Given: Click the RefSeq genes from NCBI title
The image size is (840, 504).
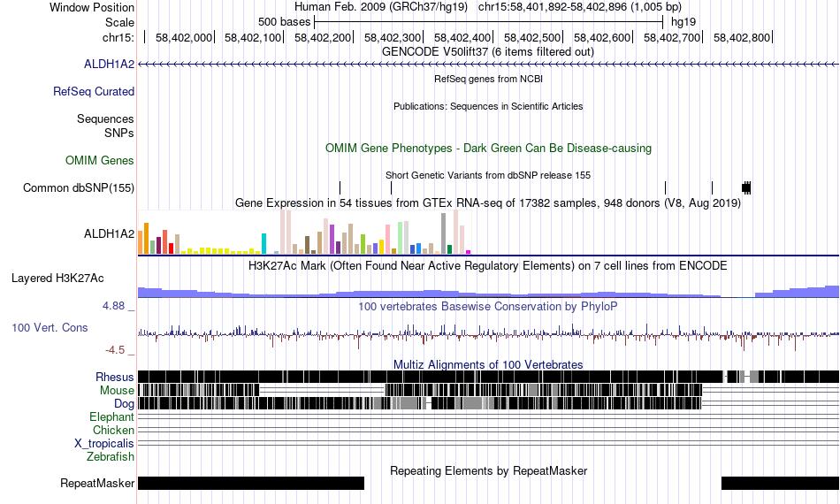Looking at the screenshot, I should (x=488, y=79).
